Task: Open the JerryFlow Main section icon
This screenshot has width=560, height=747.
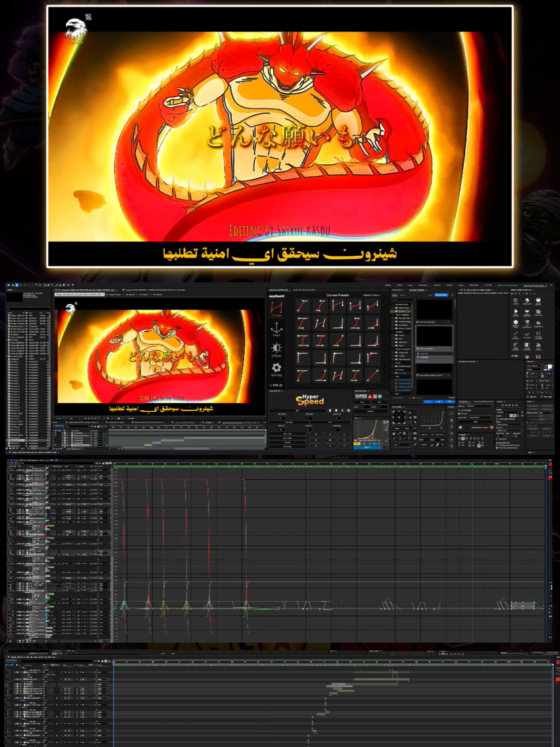Action: tap(276, 329)
